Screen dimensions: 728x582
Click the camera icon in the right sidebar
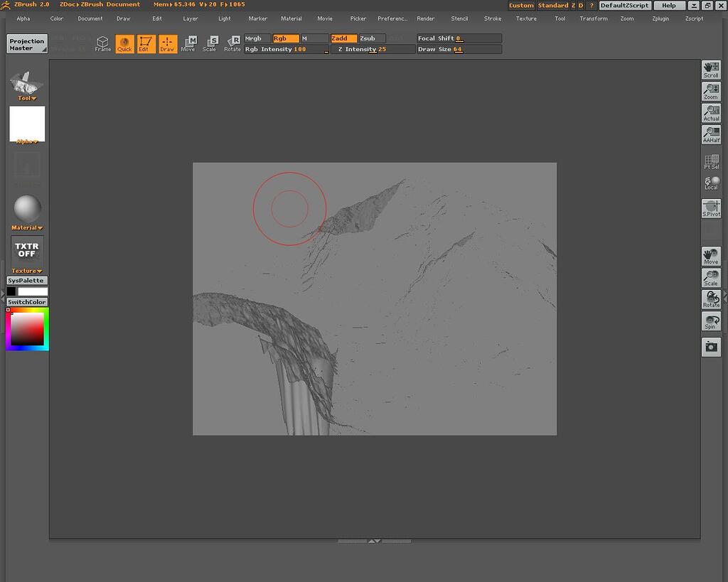pyautogui.click(x=711, y=347)
